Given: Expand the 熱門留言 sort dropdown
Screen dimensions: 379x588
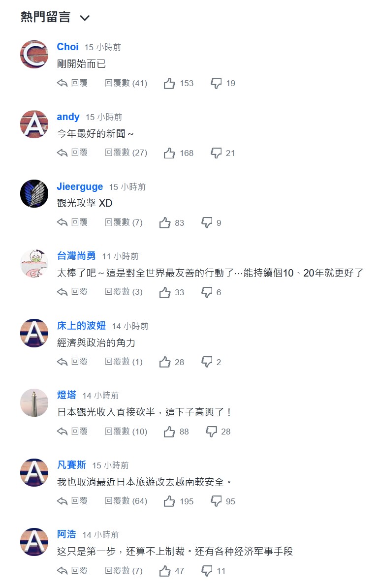Looking at the screenshot, I should click(85, 18).
